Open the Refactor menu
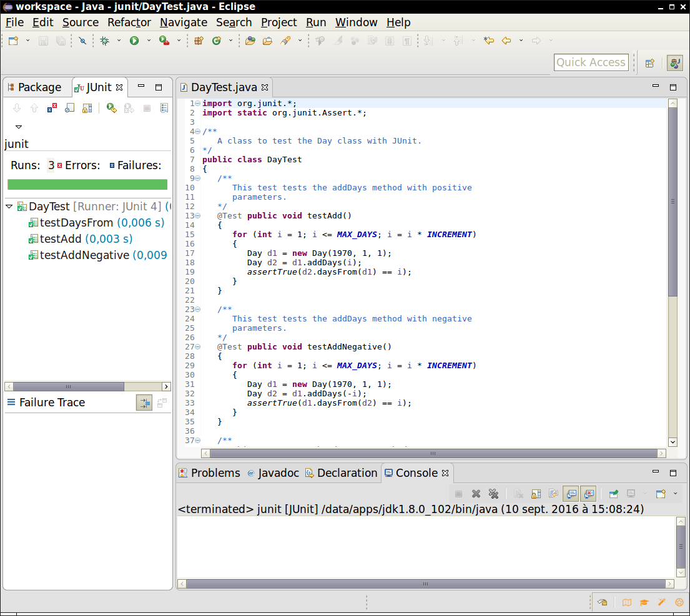 [129, 22]
